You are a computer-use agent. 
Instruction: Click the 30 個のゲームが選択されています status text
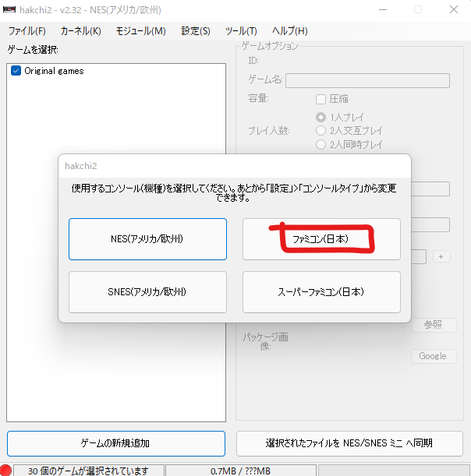pos(88,471)
